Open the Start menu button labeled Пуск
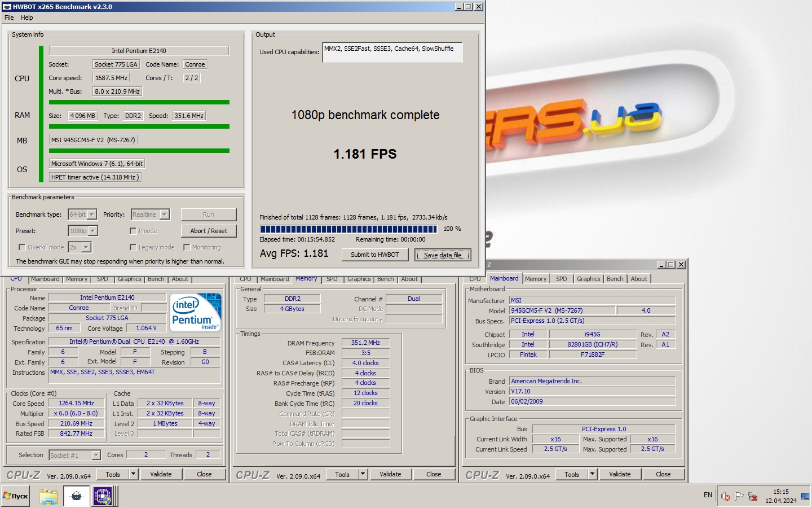This screenshot has height=508, width=812. pyautogui.click(x=16, y=496)
